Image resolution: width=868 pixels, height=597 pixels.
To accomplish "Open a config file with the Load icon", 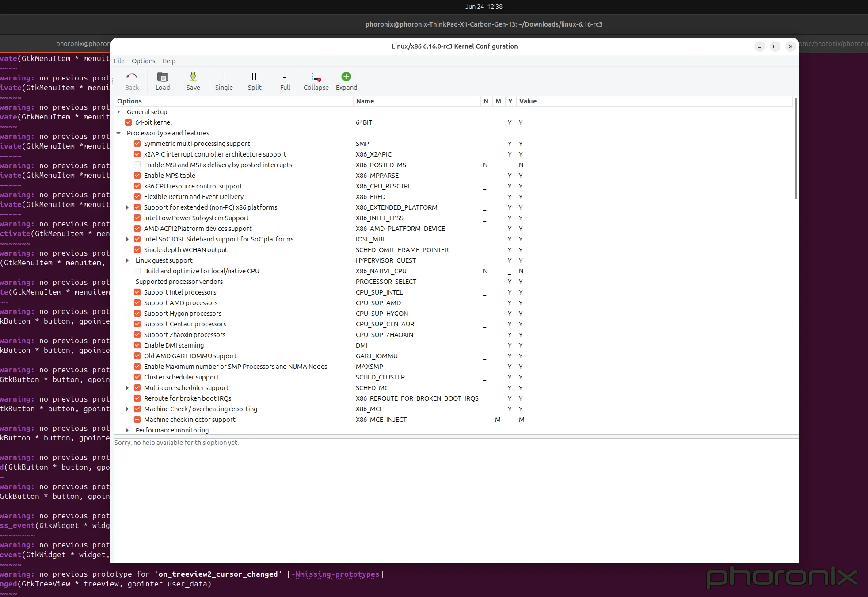I will click(x=162, y=80).
